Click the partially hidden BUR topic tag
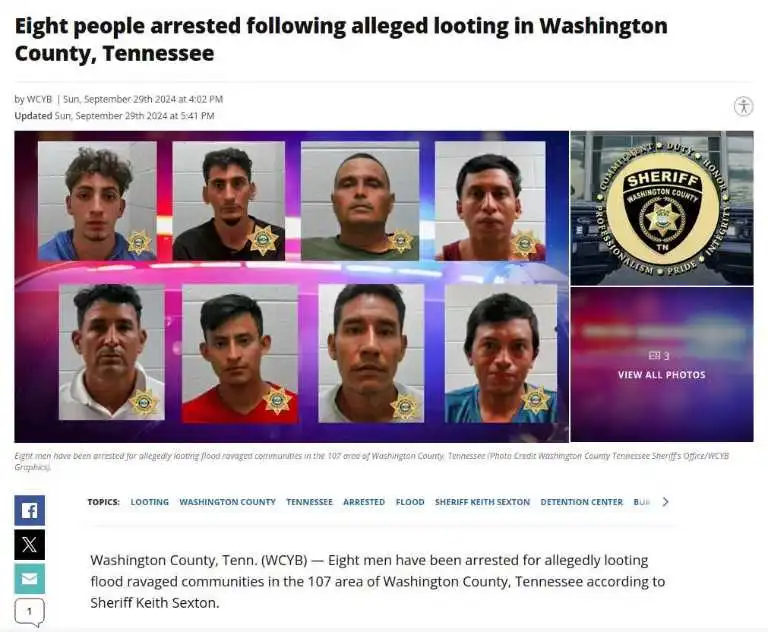768x632 pixels. click(x=642, y=502)
